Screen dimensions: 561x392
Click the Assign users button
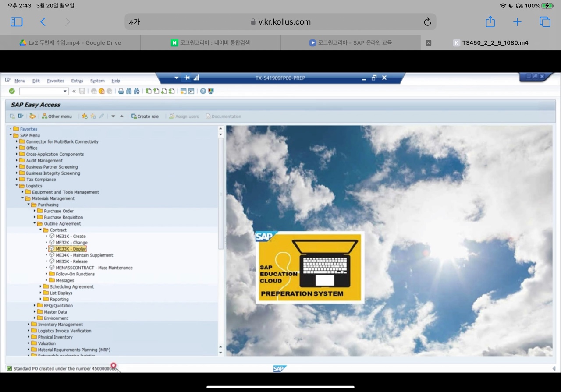pos(184,116)
